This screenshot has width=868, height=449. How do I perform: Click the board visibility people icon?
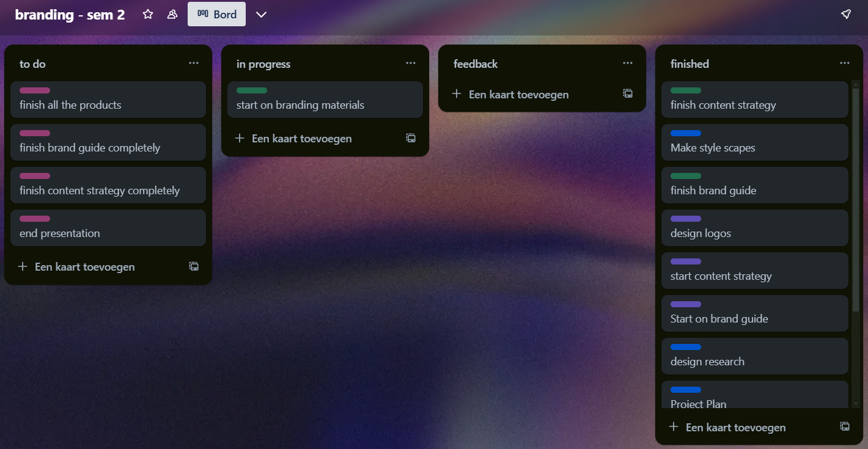[x=172, y=14]
